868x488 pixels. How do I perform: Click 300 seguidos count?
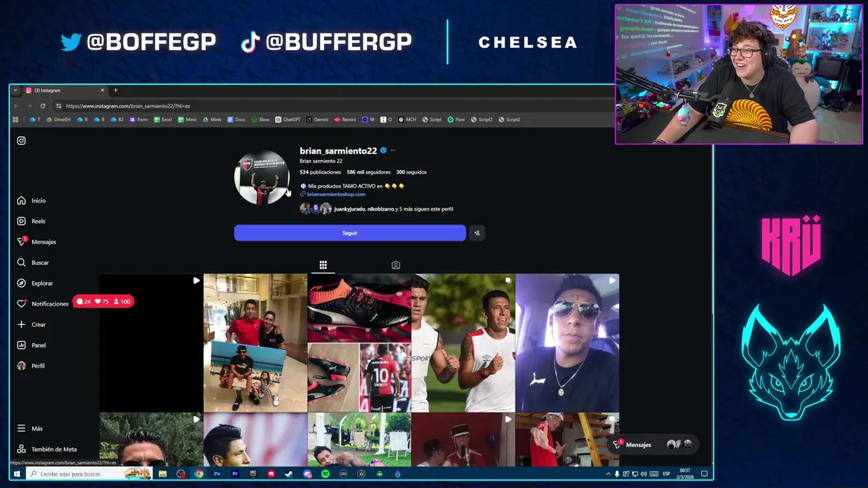tap(411, 172)
